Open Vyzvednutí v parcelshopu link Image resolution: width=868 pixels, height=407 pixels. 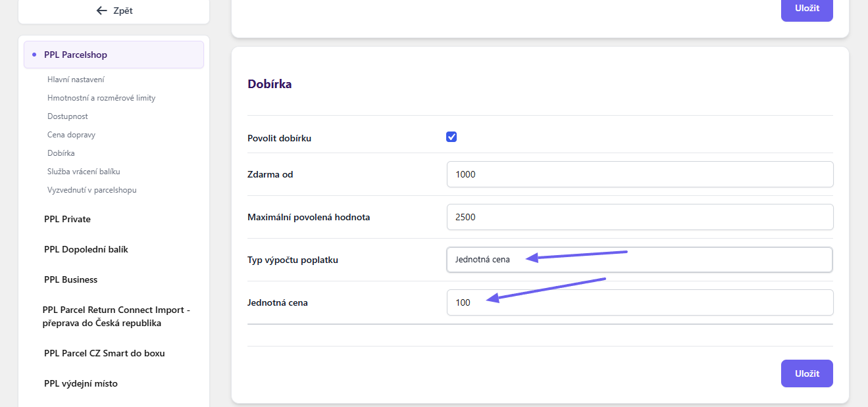[92, 190]
